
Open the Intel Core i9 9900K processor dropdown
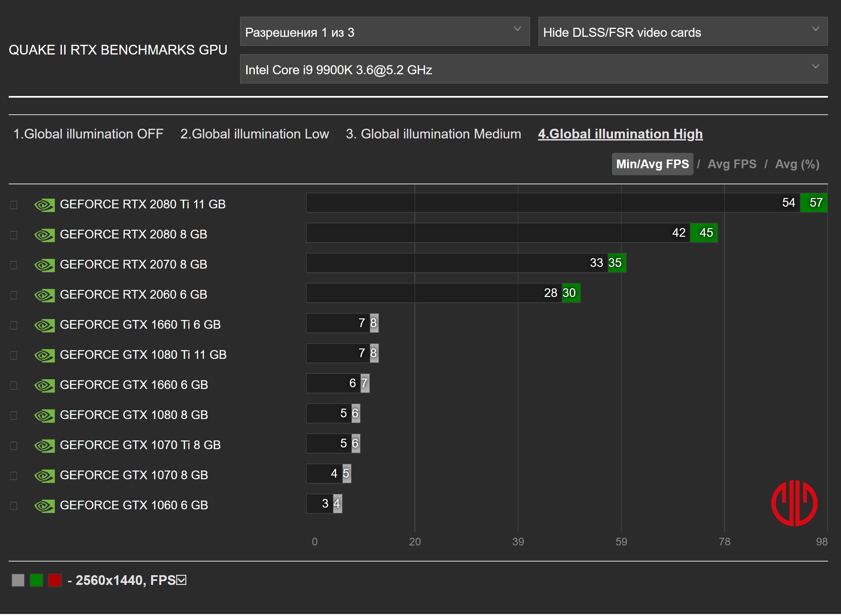(x=533, y=69)
